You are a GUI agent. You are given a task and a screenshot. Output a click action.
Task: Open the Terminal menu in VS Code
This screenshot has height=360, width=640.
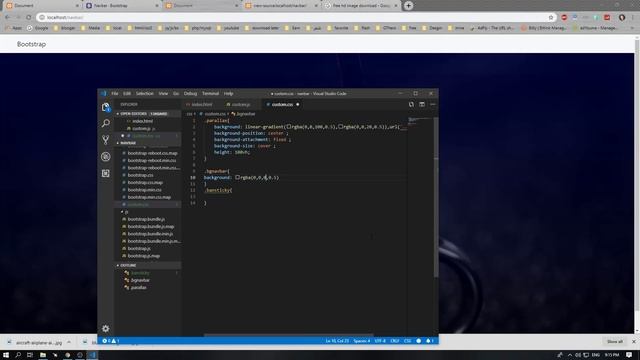pos(211,93)
